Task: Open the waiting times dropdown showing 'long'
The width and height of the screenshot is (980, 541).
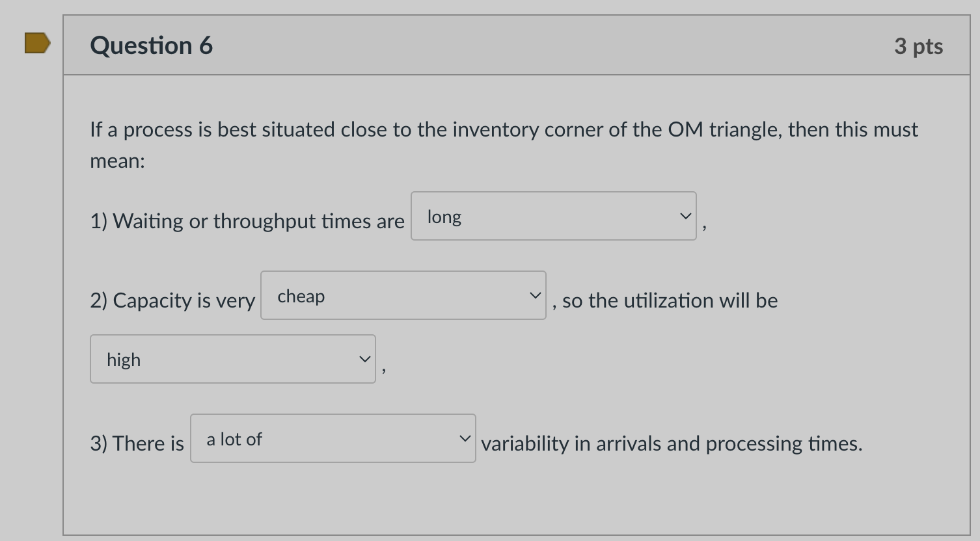Action: pos(553,216)
